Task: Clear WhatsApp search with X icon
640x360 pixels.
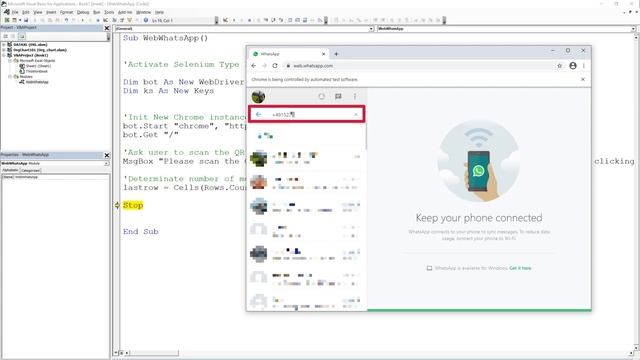Action: 356,115
